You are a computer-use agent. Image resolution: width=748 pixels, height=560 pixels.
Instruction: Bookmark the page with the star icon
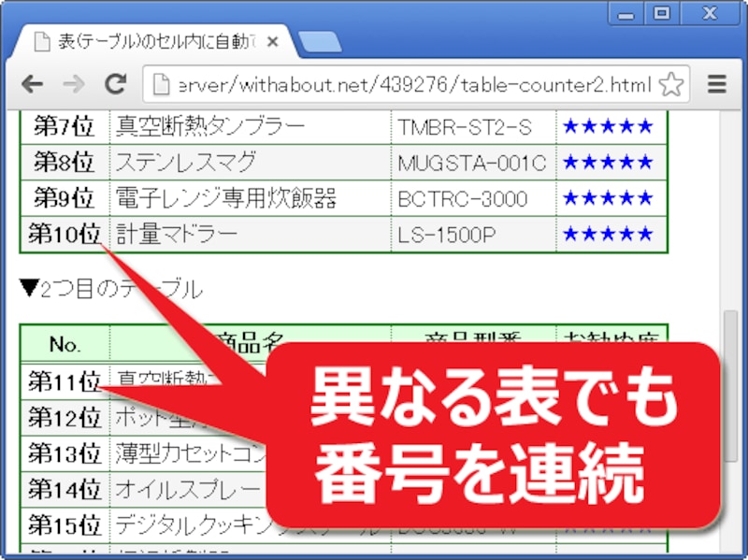pos(670,84)
